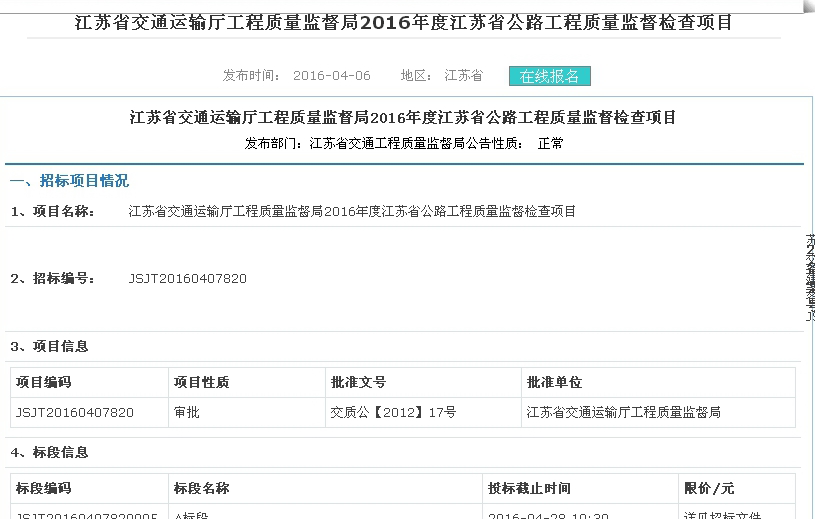
Task: Click the 公告性质 value 正常
Action: (x=550, y=143)
